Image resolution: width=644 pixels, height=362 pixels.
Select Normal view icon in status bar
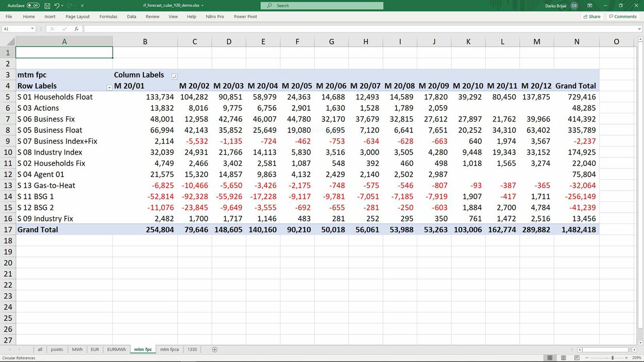550,358
